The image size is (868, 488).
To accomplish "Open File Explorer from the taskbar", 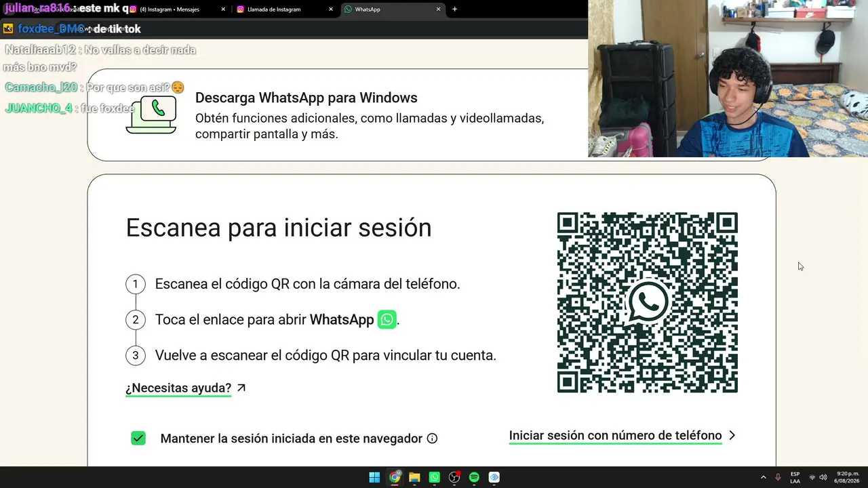I will [x=414, y=477].
